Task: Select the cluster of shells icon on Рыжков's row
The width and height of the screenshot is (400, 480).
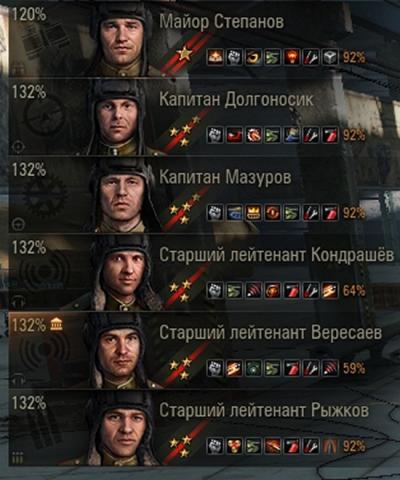Action: (x=234, y=446)
